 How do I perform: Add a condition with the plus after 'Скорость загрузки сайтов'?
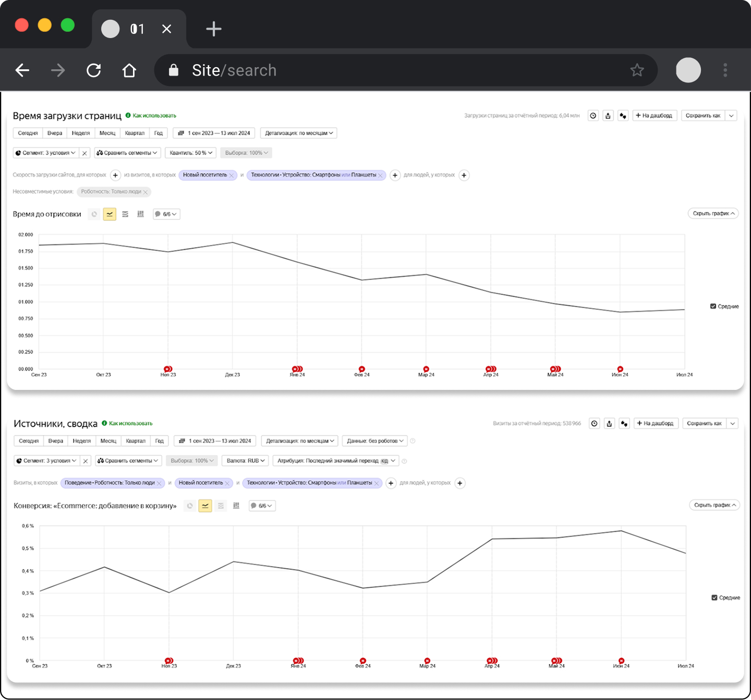click(x=116, y=175)
